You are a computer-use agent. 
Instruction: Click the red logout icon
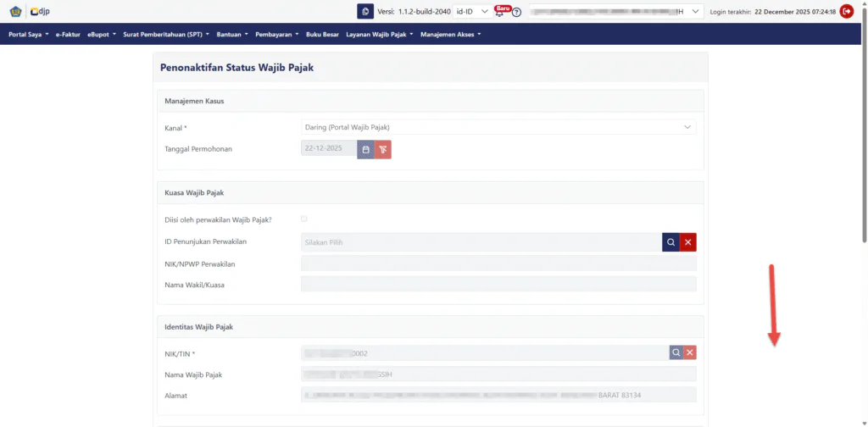(x=846, y=11)
